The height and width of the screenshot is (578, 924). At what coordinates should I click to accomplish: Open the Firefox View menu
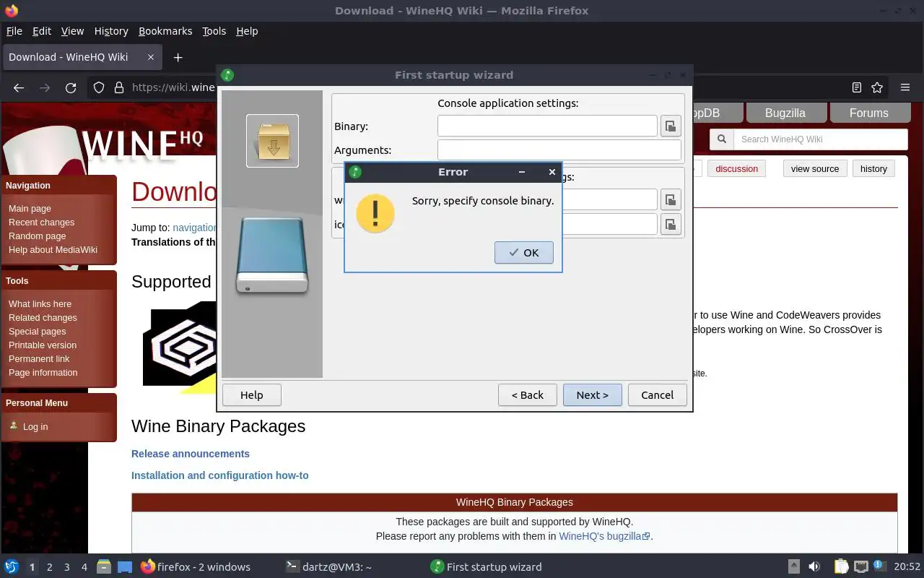72,31
